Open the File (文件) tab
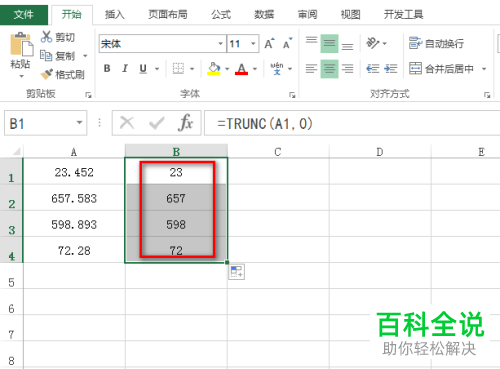The width and height of the screenshot is (500, 369). tap(24, 15)
